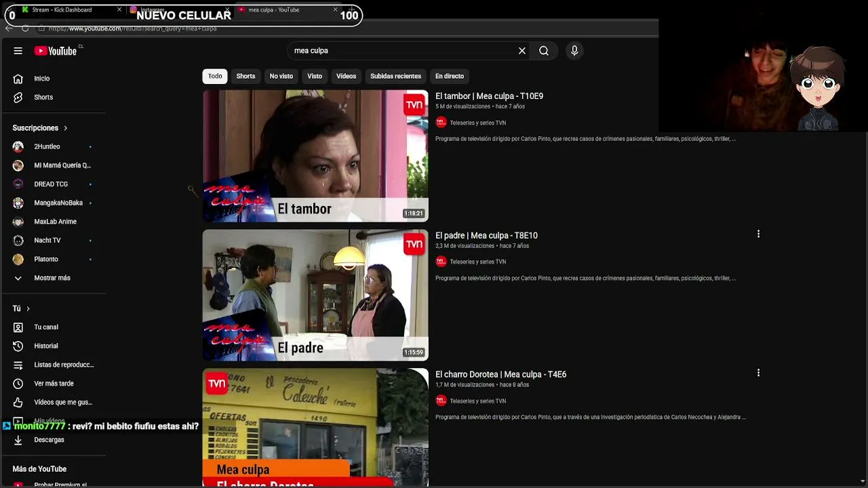
Task: Click the MangakaNoBaka channel avatar
Action: point(18,203)
